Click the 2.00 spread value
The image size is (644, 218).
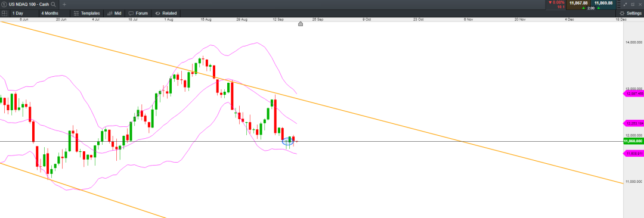tap(591, 8)
